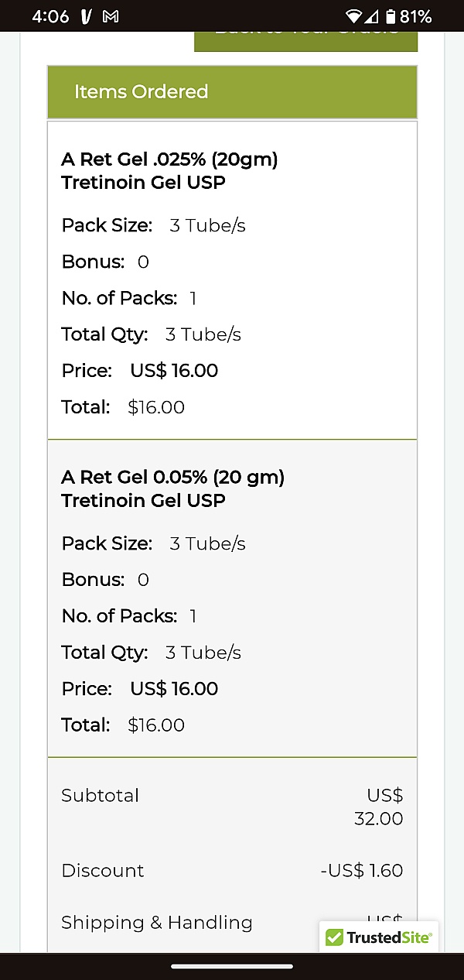464x980 pixels.
Task: Tap the Gmail notification icon
Action: pyautogui.click(x=111, y=16)
